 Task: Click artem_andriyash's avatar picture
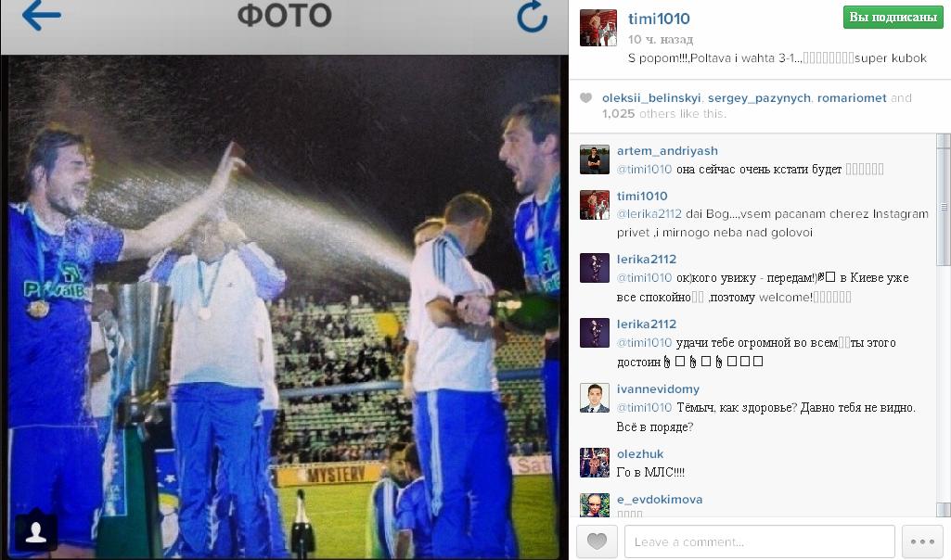595,159
